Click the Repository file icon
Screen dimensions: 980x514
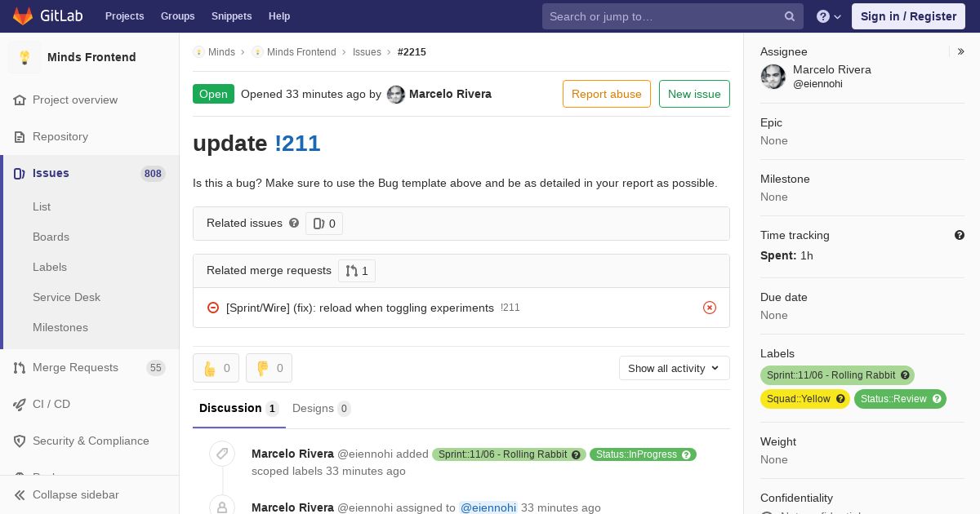[x=20, y=136]
